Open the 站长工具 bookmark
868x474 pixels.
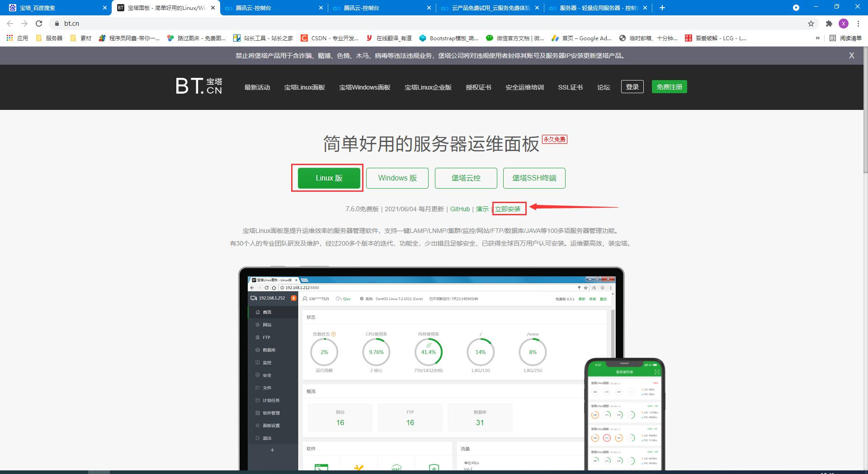pyautogui.click(x=263, y=38)
